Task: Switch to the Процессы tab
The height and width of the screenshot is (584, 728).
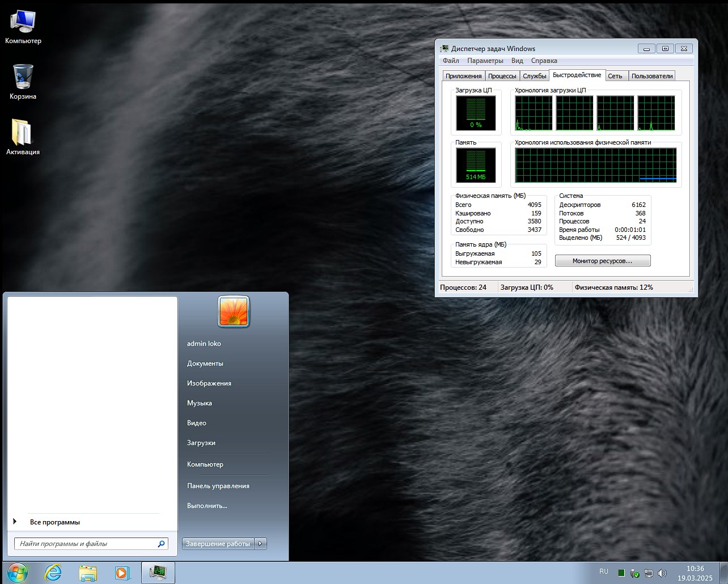Action: point(502,76)
